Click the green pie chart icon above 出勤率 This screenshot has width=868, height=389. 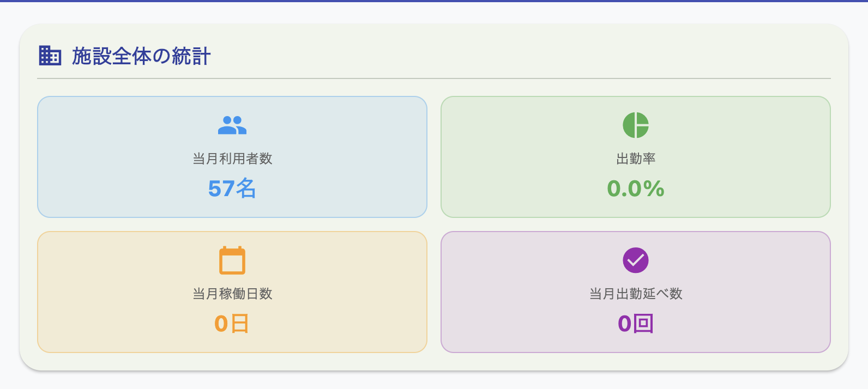[635, 125]
